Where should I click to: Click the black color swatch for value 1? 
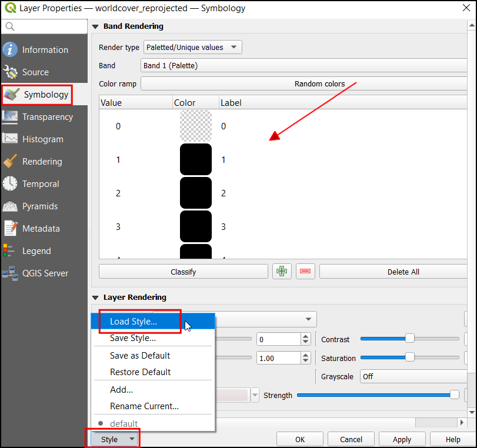coord(196,159)
